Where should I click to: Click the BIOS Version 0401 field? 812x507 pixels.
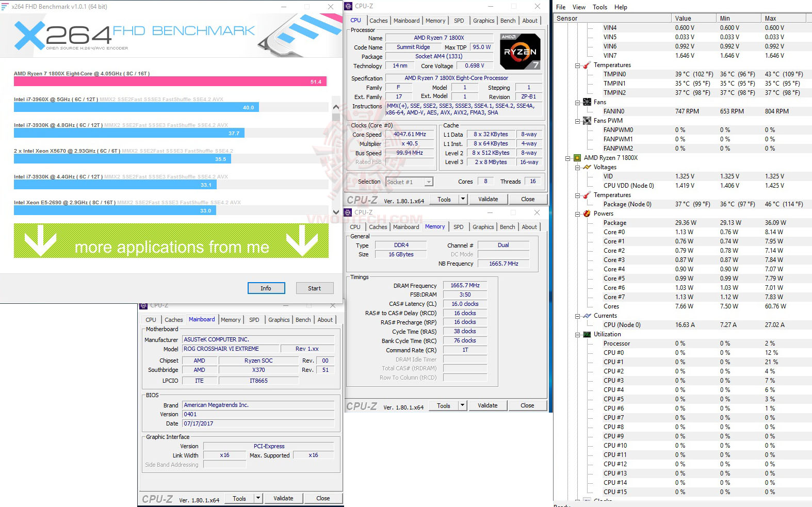pyautogui.click(x=258, y=414)
